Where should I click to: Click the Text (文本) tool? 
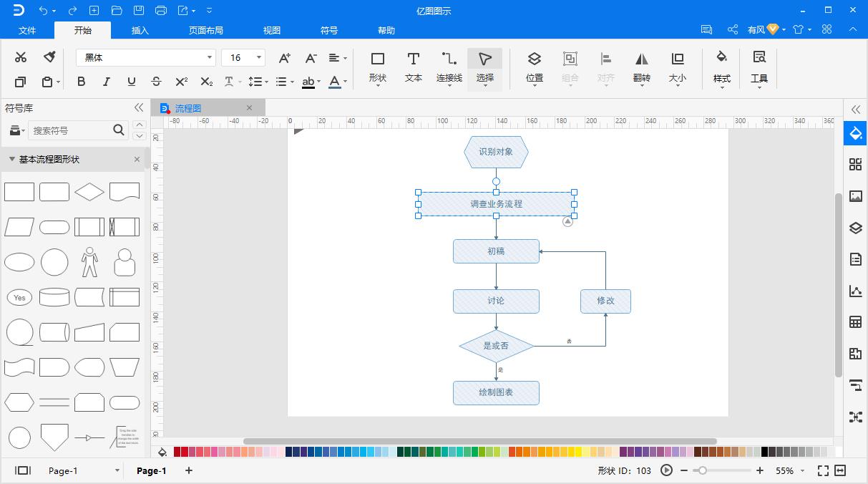(413, 67)
